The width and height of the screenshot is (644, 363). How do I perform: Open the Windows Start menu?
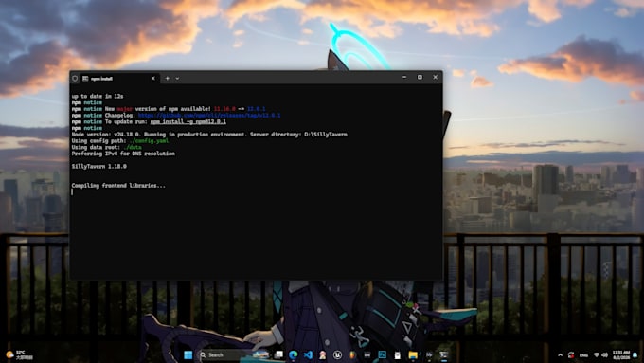point(188,354)
